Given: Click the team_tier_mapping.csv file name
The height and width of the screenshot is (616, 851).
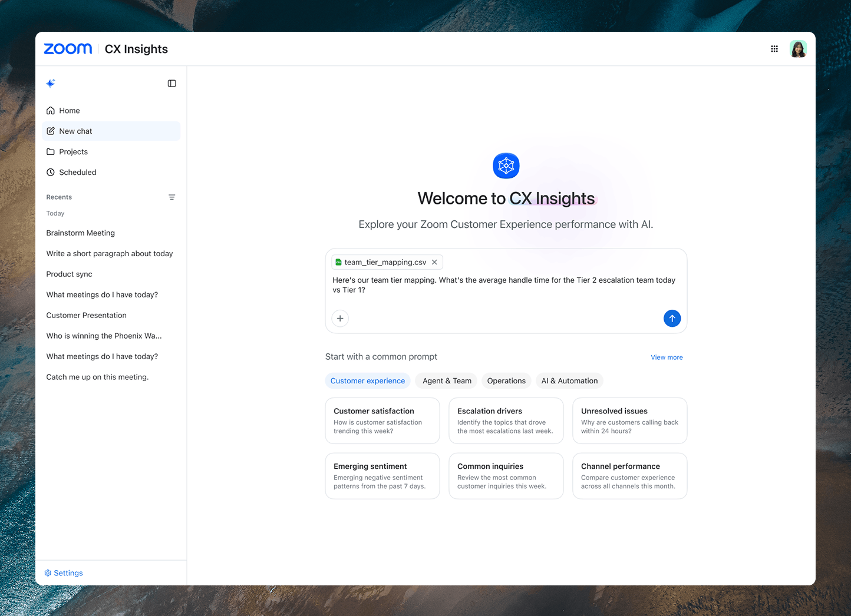Looking at the screenshot, I should coord(385,262).
